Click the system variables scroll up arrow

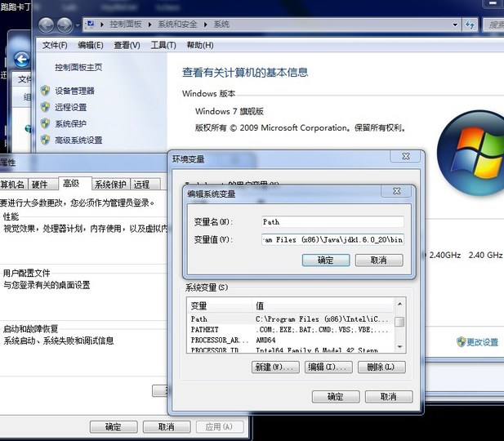point(399,304)
